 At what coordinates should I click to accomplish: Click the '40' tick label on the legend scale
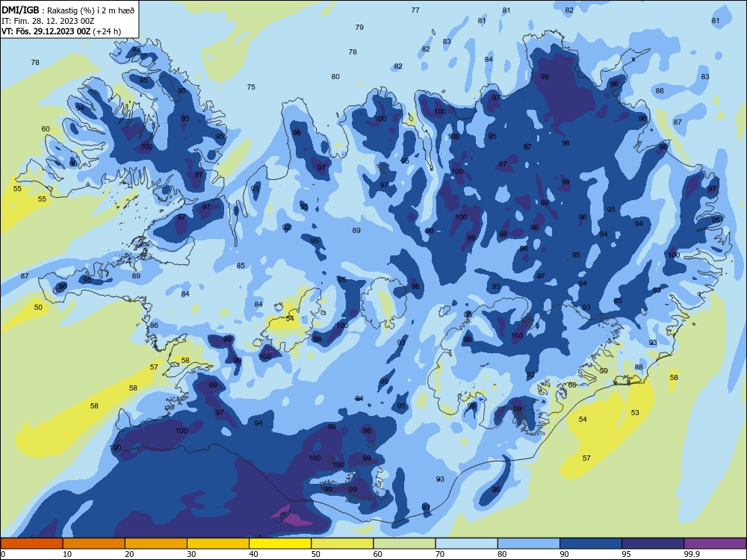click(x=253, y=554)
